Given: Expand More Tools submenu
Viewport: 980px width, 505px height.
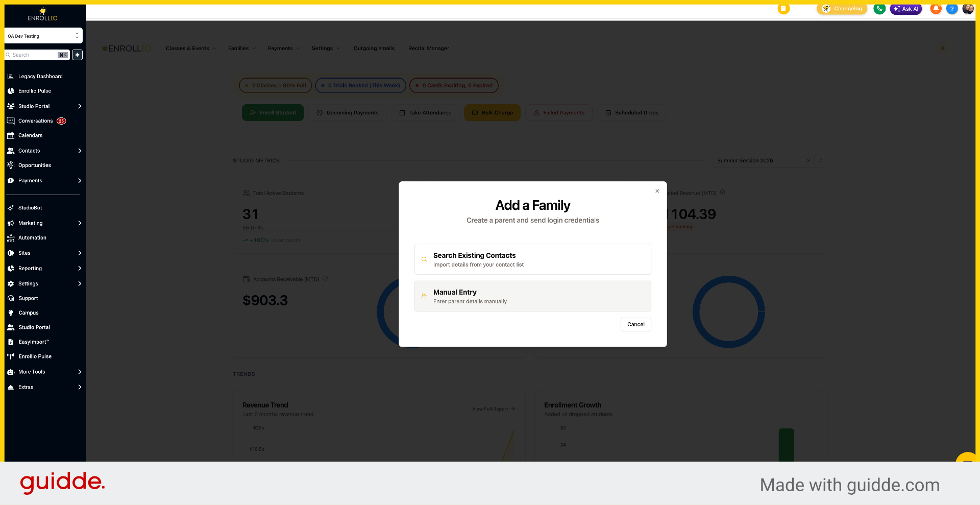Looking at the screenshot, I should click(80, 372).
